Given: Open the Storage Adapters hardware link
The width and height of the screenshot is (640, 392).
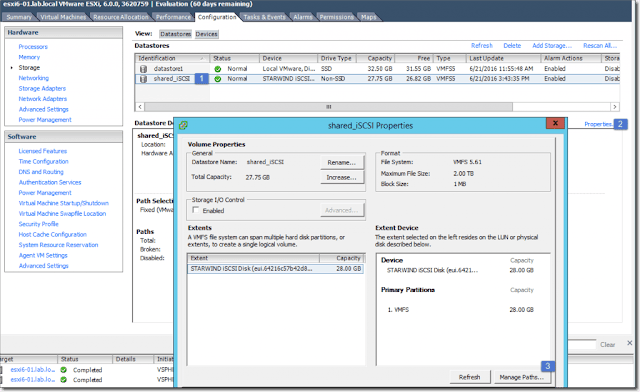Looking at the screenshot, I should click(x=42, y=88).
